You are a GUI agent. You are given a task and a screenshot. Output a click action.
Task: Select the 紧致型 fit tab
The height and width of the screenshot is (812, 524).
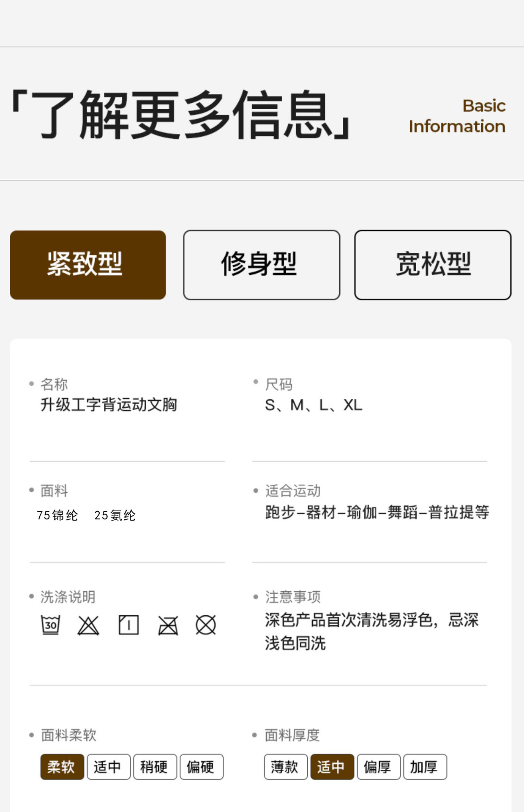(88, 265)
